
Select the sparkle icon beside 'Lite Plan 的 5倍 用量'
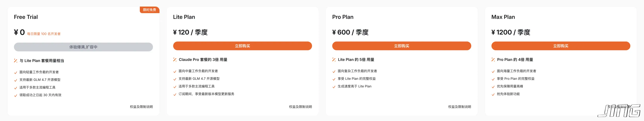[334, 60]
